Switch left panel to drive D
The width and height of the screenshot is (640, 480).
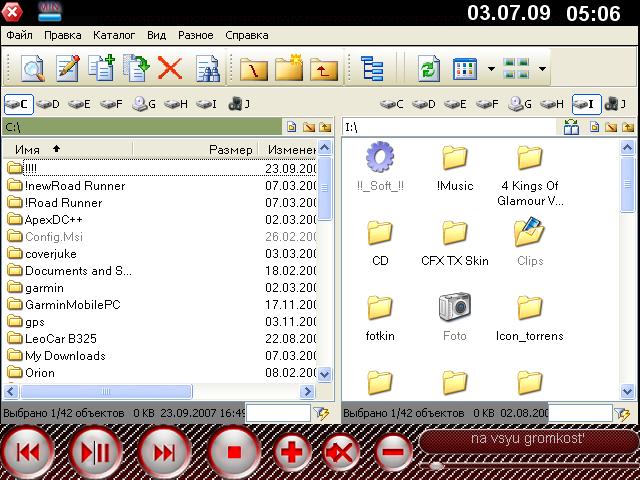(48, 103)
